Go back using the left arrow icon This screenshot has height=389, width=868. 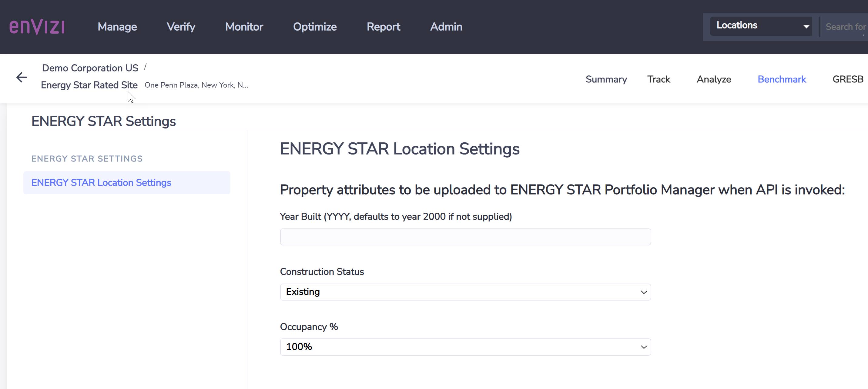pos(22,77)
